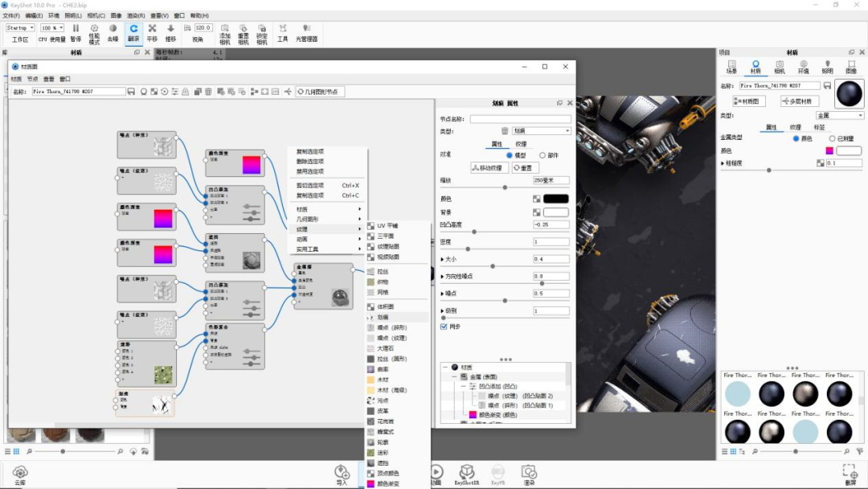Toggle texture icon beside roughness value 0.1

click(821, 162)
